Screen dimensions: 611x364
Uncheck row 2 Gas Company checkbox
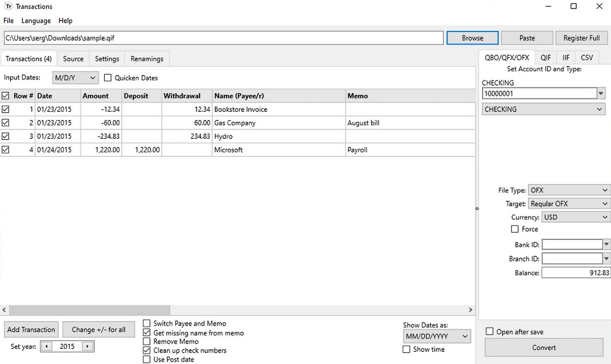coord(6,123)
